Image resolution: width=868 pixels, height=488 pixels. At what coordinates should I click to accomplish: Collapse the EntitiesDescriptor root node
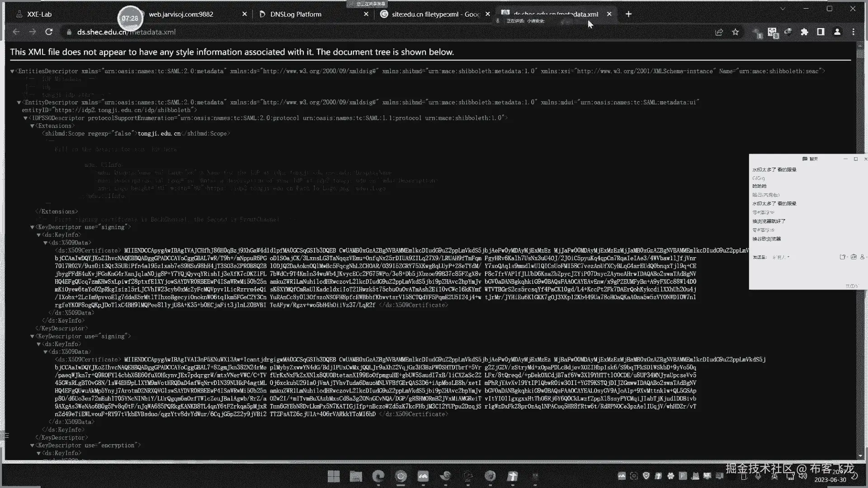pos(12,71)
